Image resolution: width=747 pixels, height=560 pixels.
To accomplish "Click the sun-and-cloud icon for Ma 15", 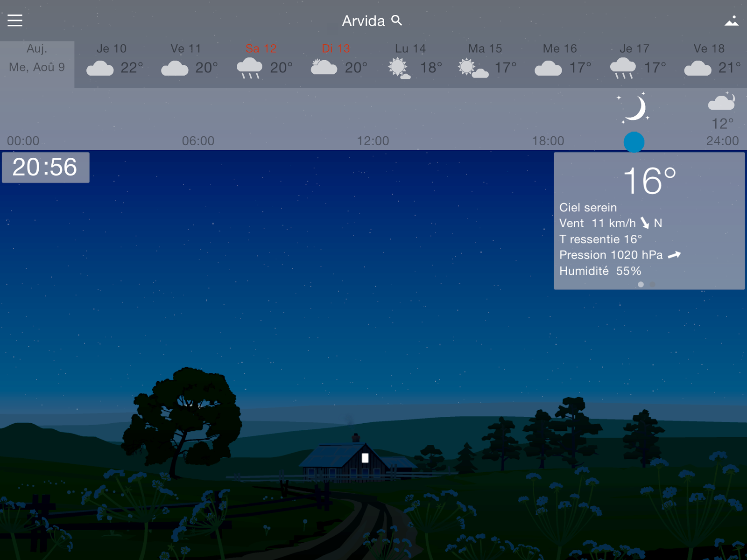I will [473, 68].
